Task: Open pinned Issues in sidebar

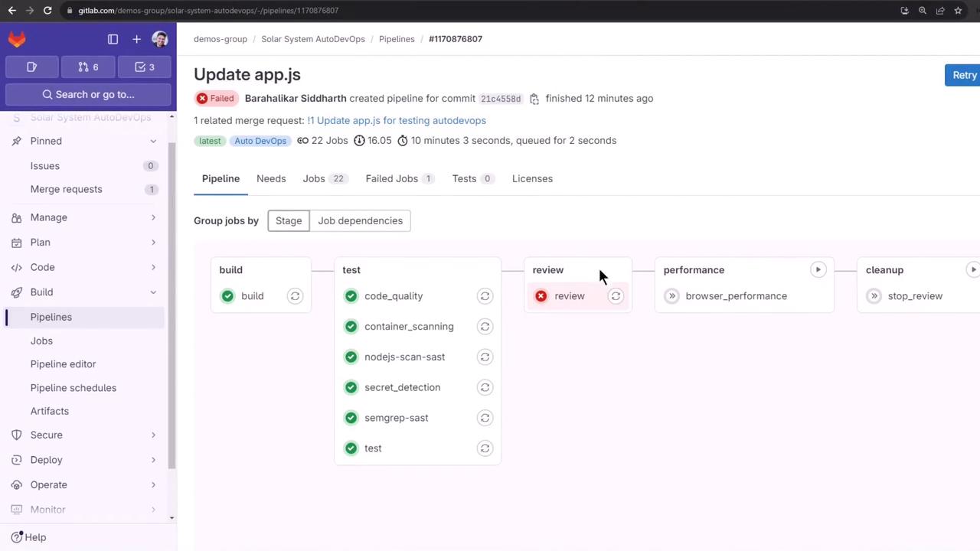Action: pos(84,166)
